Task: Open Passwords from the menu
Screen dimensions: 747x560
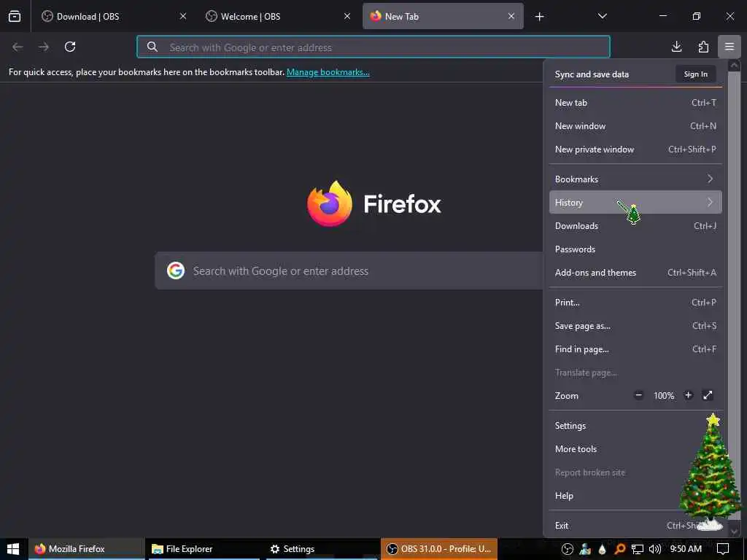Action: point(635,249)
